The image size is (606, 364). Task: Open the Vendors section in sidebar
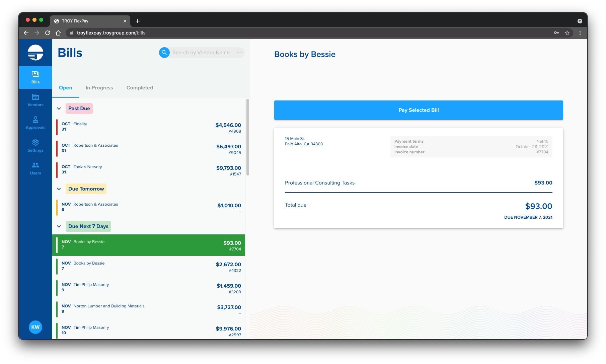35,100
